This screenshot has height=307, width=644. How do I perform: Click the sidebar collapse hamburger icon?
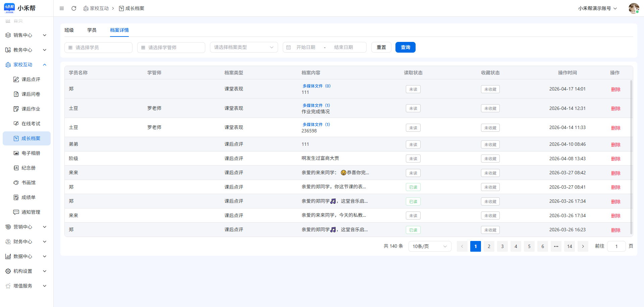coord(62,8)
